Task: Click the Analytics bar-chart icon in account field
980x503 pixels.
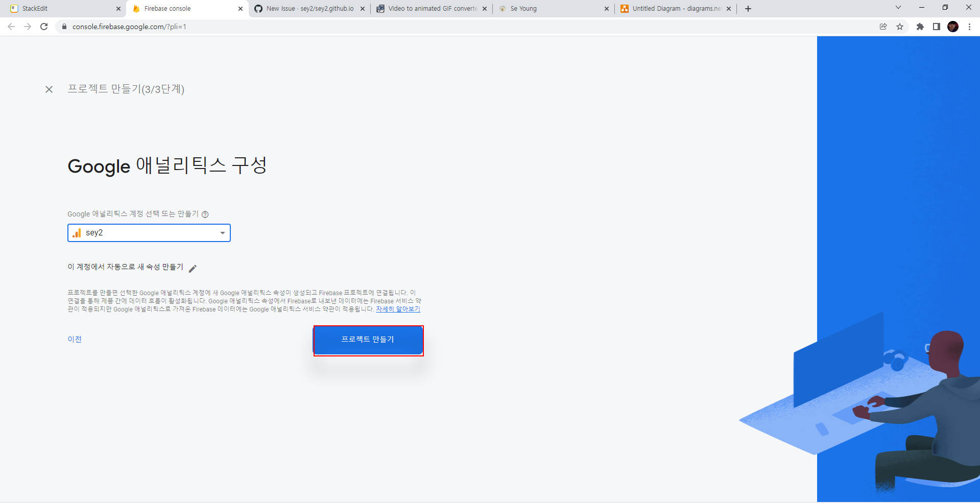Action: (77, 233)
